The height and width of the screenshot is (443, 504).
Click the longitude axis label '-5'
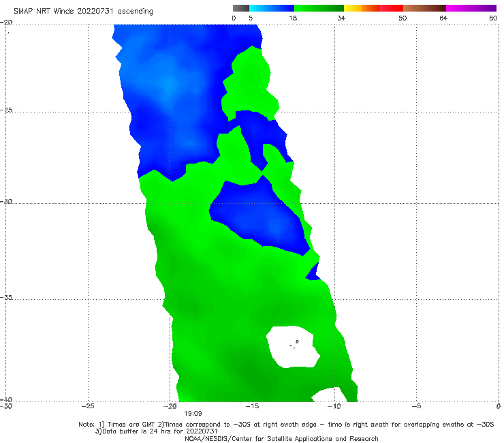(x=416, y=406)
